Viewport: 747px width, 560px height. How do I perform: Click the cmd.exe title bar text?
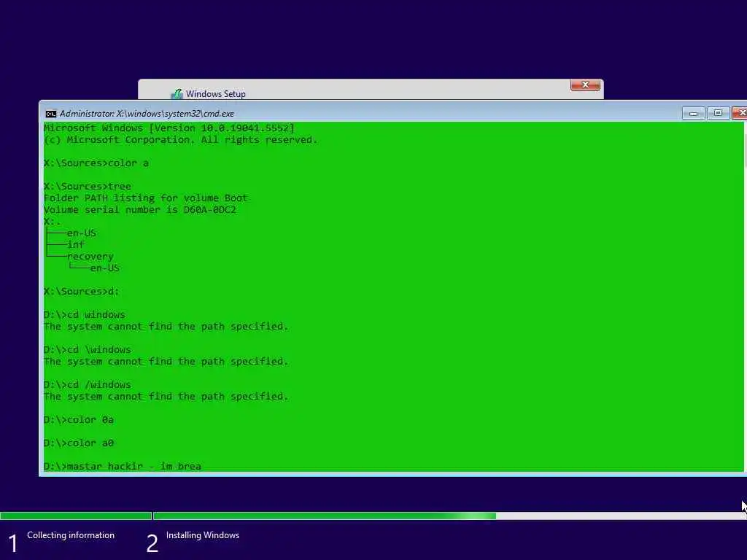pos(147,113)
